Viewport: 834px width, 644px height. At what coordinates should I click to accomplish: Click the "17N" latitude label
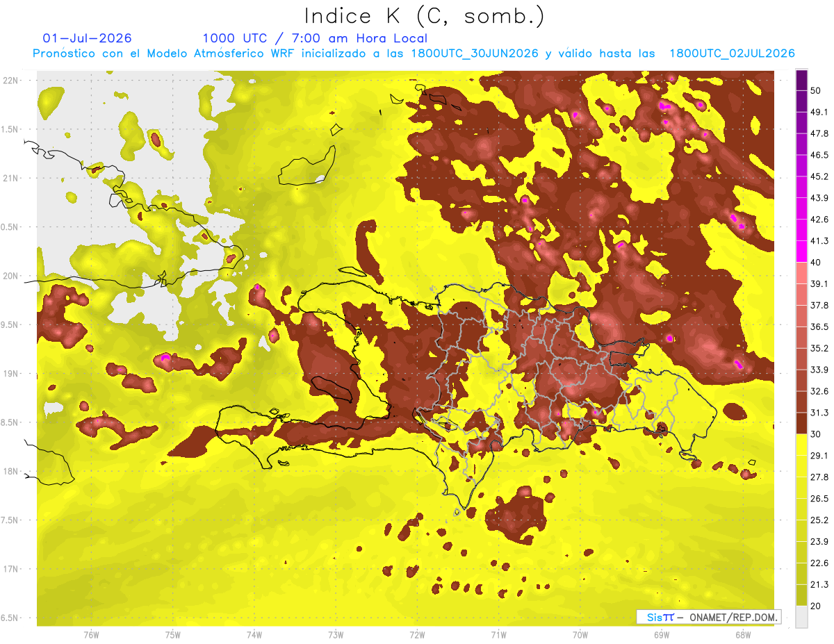coord(11,569)
